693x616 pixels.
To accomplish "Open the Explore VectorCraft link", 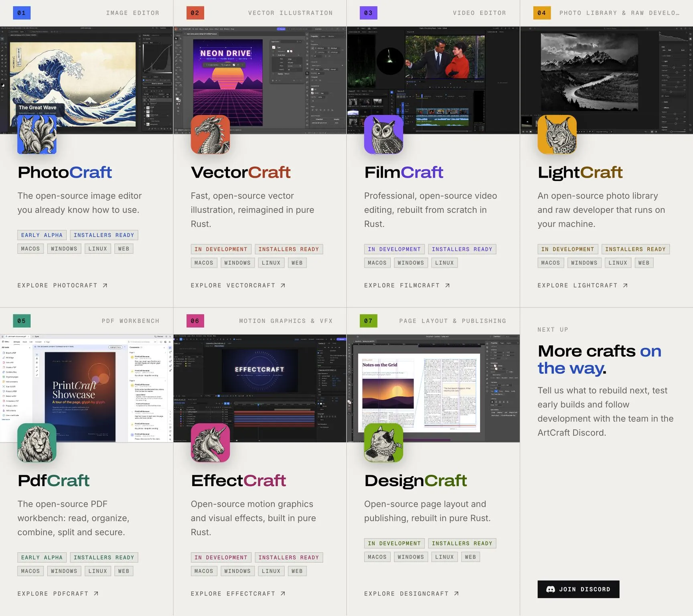I will [238, 286].
